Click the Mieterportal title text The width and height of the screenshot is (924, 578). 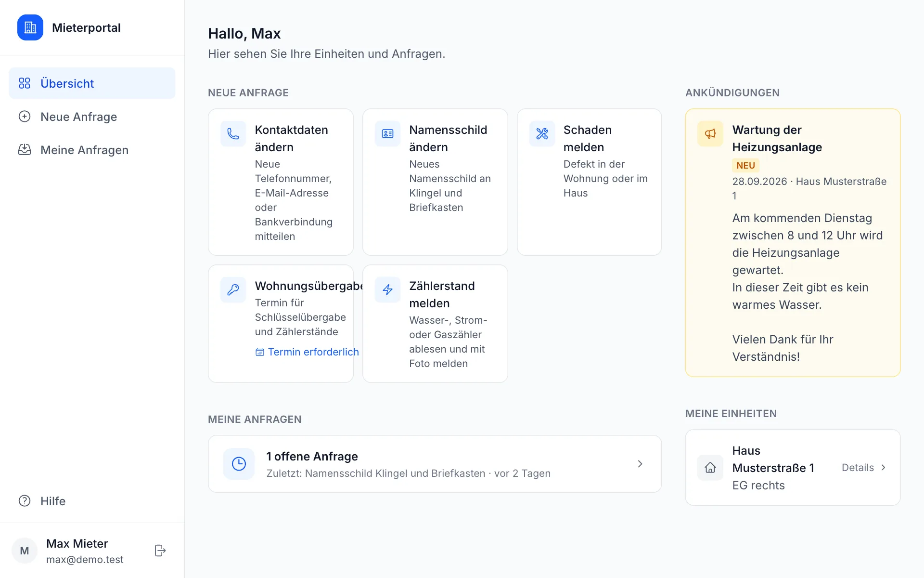[x=86, y=27]
